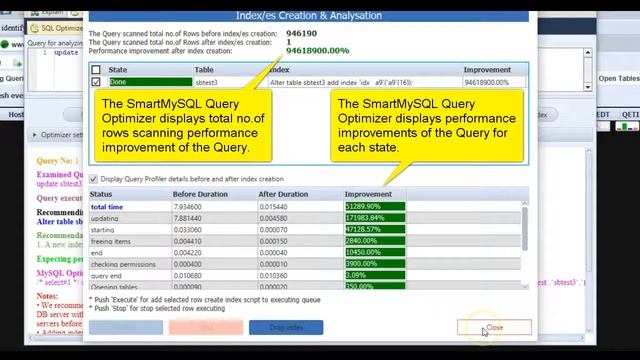Click the green arrow execute icon
The height and width of the screenshot is (360, 640).
coord(17,63)
